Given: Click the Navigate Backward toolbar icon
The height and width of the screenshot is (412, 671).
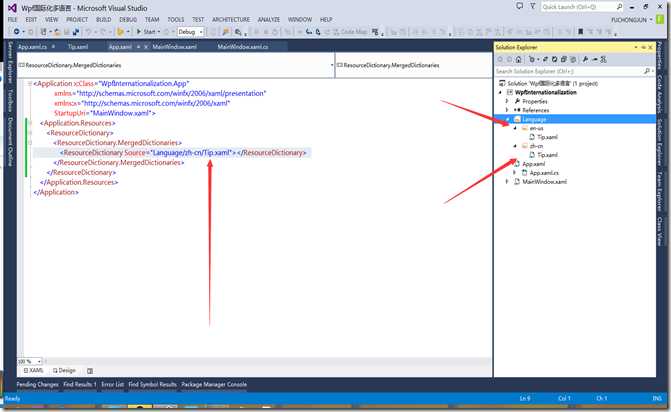Looking at the screenshot, I should click(16, 32).
